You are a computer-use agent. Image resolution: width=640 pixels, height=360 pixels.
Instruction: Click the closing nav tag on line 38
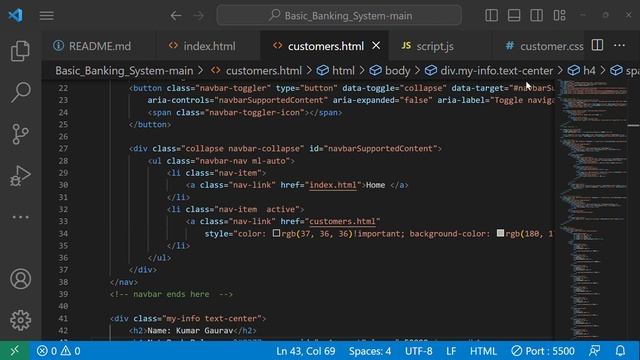[x=124, y=282]
